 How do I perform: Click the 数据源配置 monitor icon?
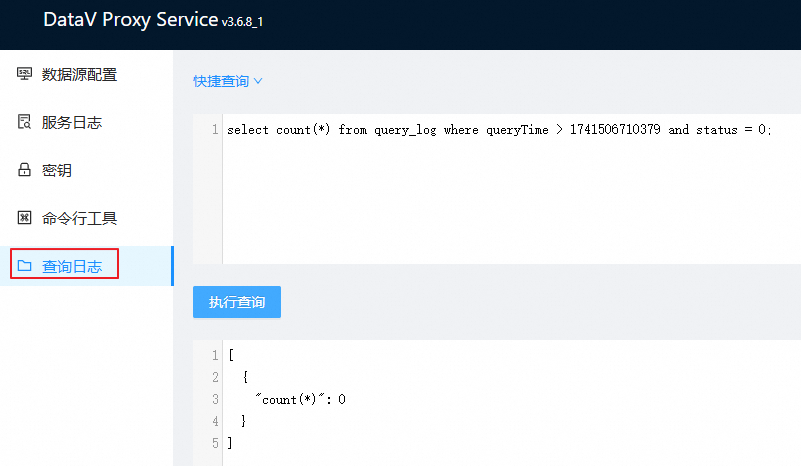point(24,74)
